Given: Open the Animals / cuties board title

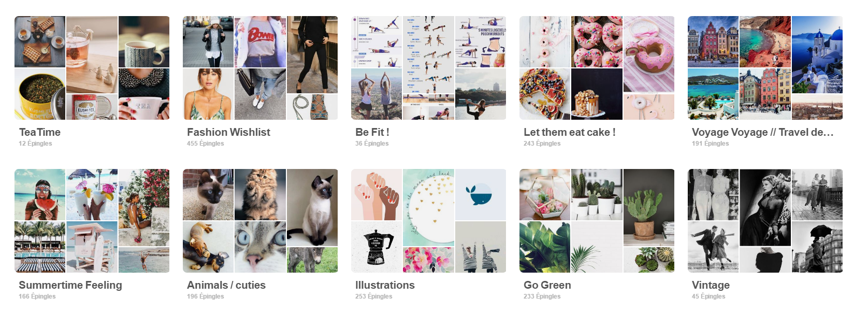Looking at the screenshot, I should (226, 285).
